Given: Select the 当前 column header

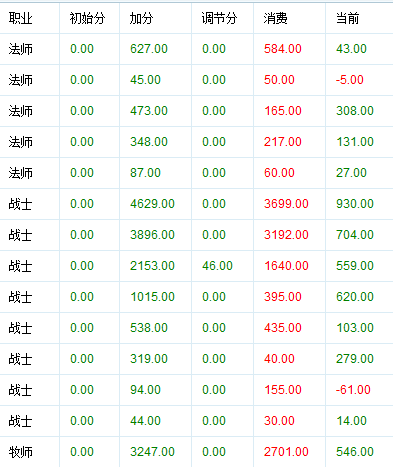Looking at the screenshot, I should (348, 18).
